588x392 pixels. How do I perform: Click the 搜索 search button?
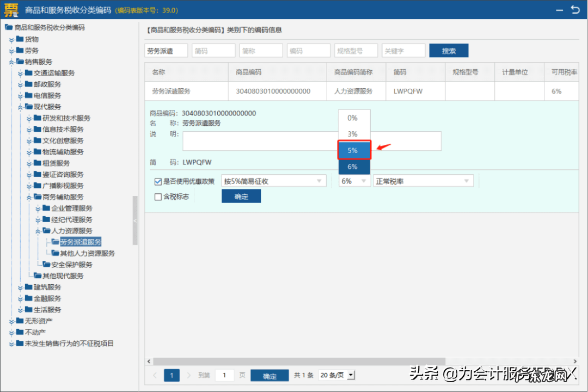(x=449, y=50)
